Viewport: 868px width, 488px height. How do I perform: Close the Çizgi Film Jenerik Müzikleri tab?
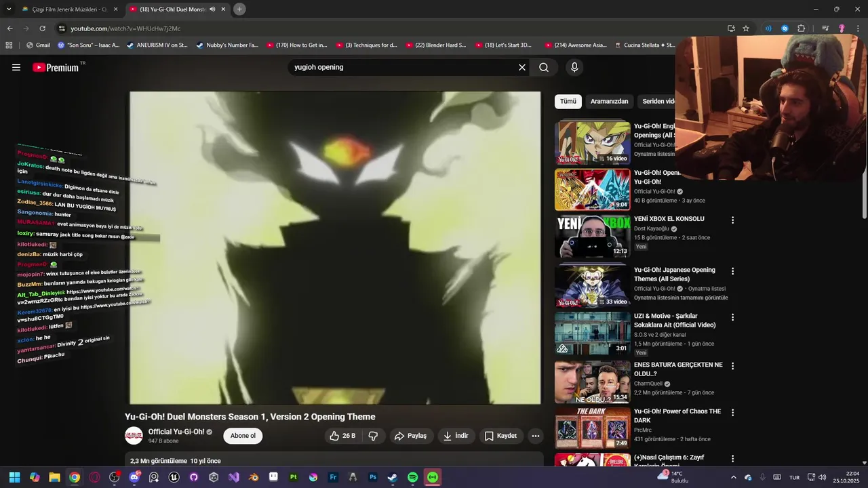click(x=115, y=9)
